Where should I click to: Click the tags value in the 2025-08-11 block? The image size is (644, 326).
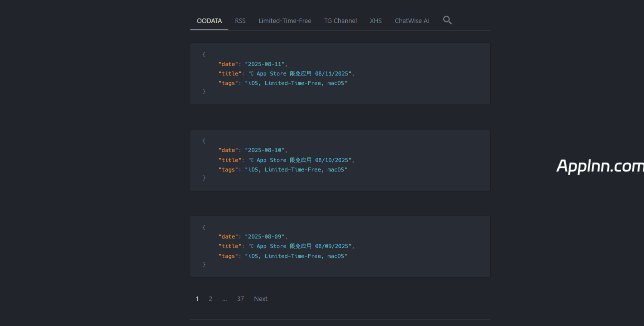296,83
